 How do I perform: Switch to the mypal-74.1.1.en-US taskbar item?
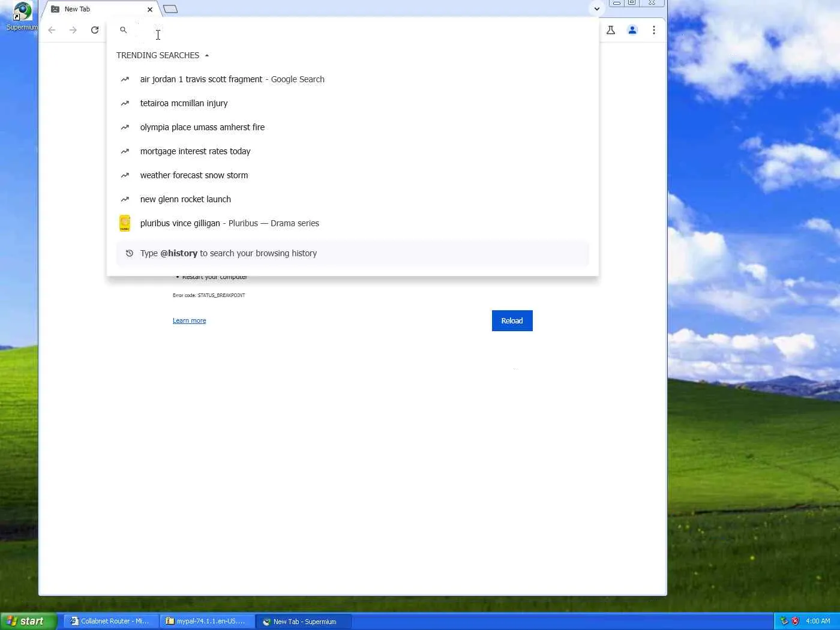(207, 621)
